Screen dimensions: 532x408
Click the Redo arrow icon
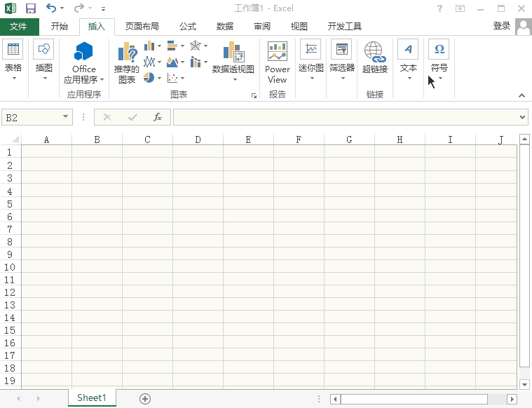click(79, 8)
